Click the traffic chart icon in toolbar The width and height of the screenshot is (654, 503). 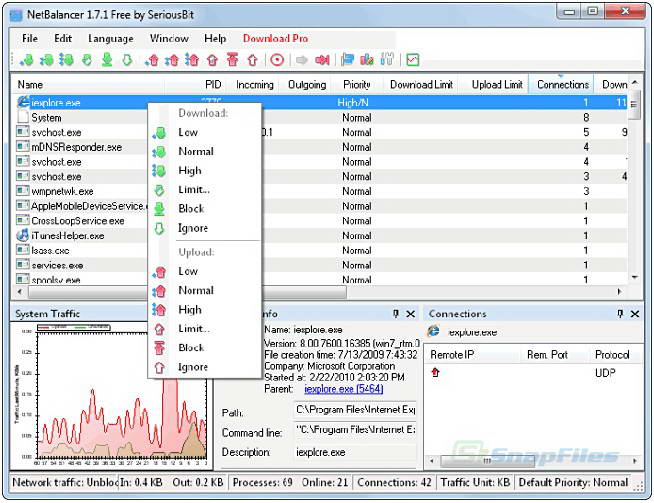pyautogui.click(x=412, y=60)
